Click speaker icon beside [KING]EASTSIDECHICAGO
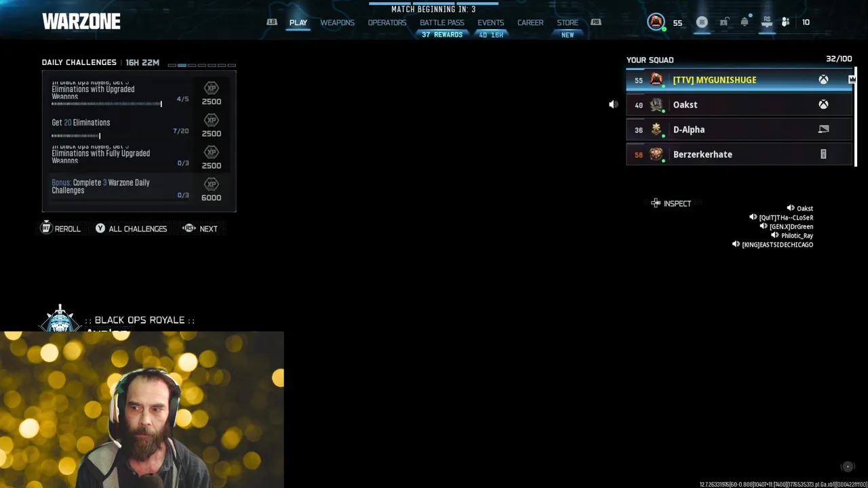Image resolution: width=868 pixels, height=488 pixels. pyautogui.click(x=736, y=245)
